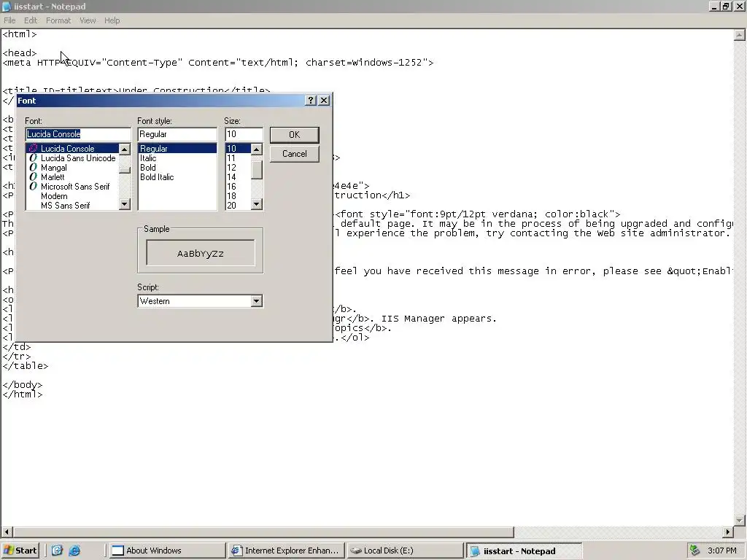Viewport: 747px width, 560px height.
Task: Select Marlett in font list
Action: [72, 177]
